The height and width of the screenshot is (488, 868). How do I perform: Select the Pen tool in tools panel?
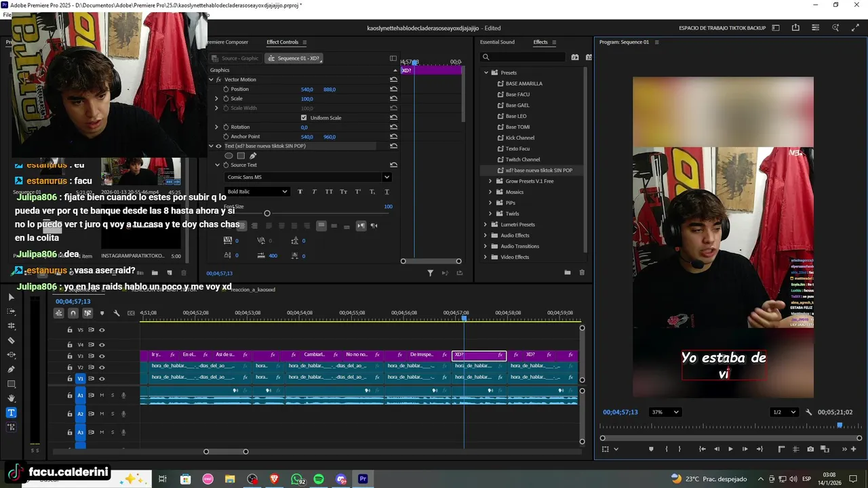pyautogui.click(x=11, y=369)
